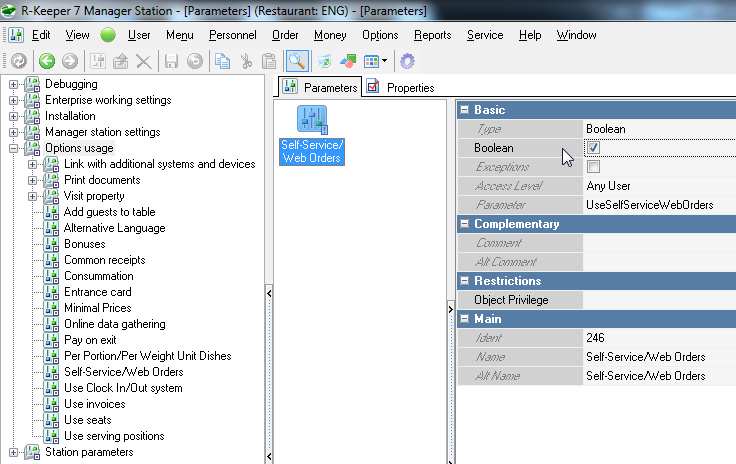Open the Edit menu
736x464 pixels.
pyautogui.click(x=41, y=35)
